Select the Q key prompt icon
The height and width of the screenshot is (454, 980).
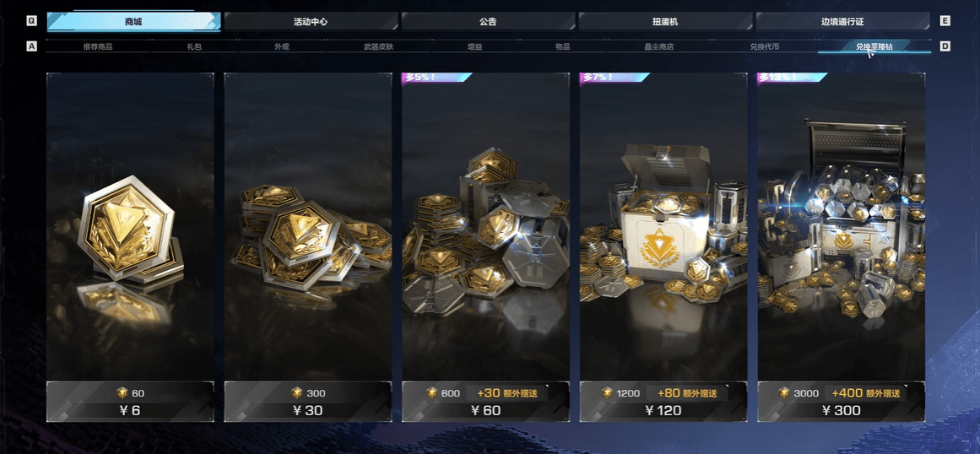32,20
